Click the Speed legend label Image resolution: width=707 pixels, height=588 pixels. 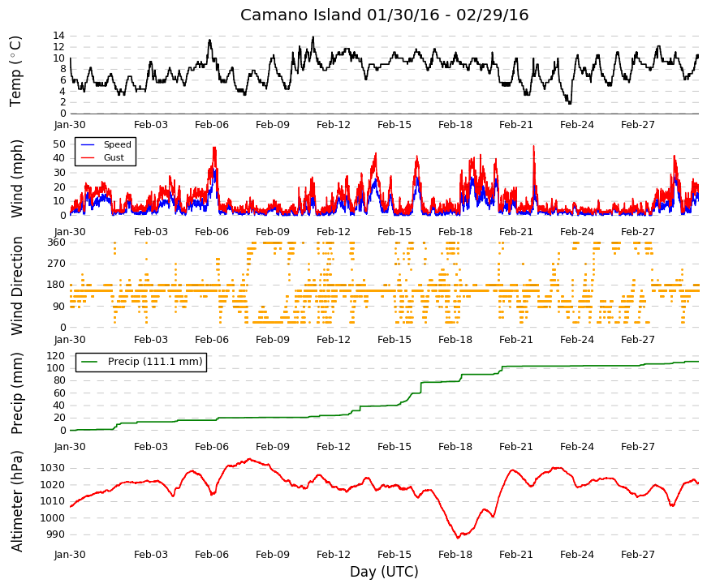coord(117,144)
